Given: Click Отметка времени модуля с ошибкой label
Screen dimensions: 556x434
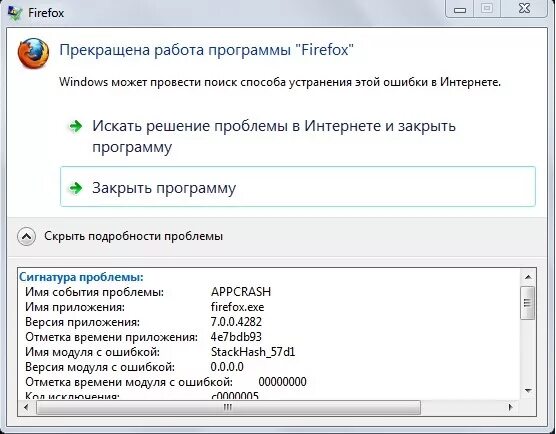Looking at the screenshot, I should pyautogui.click(x=129, y=382).
